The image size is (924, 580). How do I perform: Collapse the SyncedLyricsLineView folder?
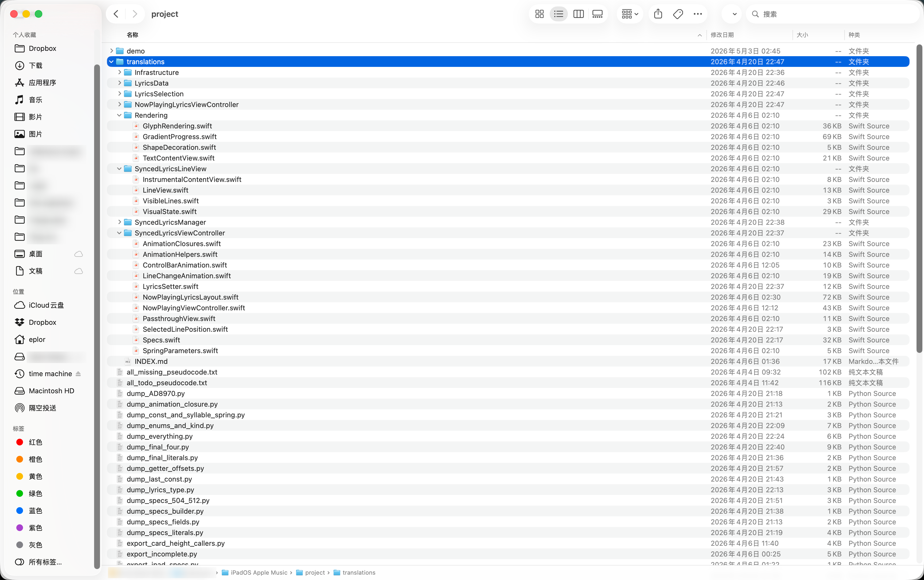click(x=120, y=169)
